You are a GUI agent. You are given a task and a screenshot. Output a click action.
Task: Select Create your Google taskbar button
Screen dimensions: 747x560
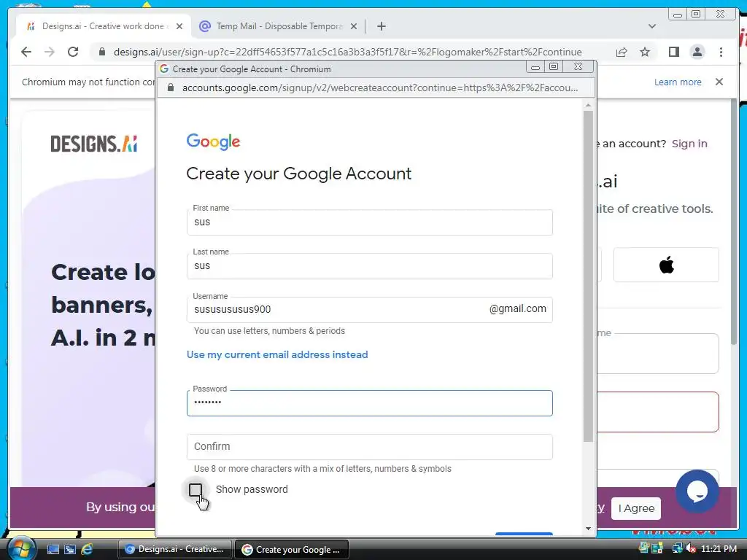coord(292,549)
